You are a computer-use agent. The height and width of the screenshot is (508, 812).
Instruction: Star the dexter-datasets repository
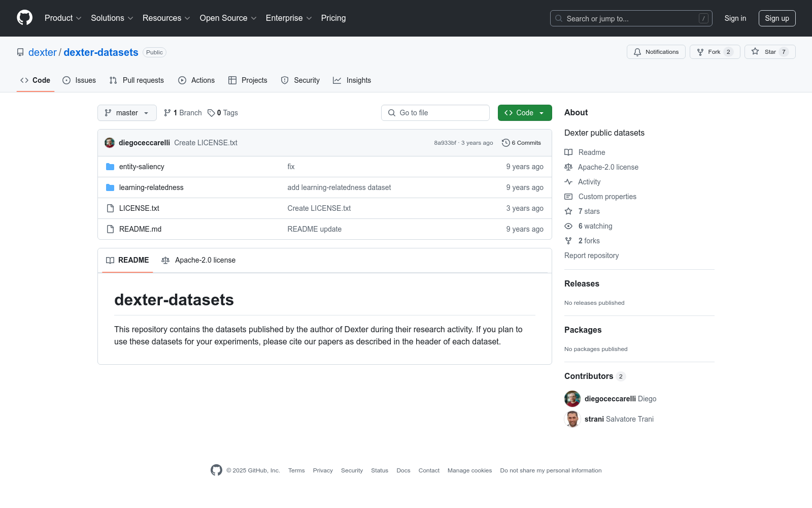click(x=770, y=52)
